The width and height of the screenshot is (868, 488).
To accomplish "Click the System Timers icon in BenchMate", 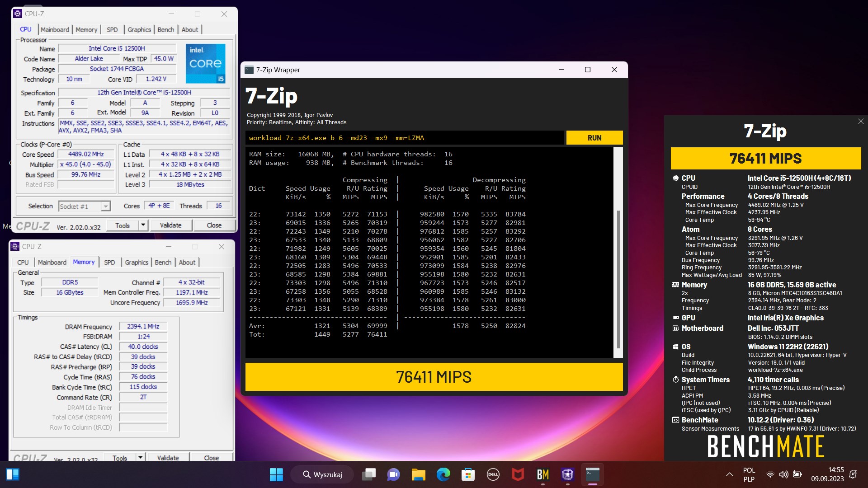I will (675, 380).
